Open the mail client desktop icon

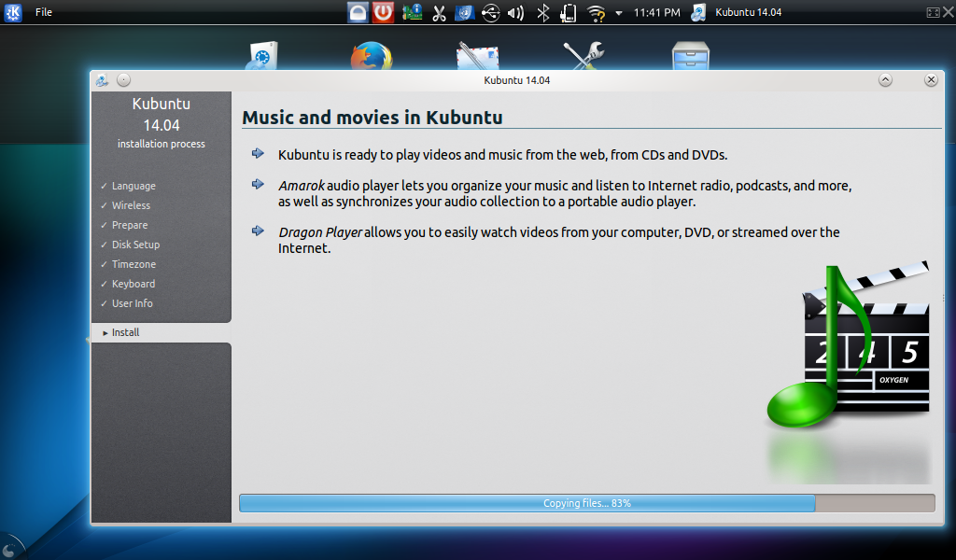point(478,56)
